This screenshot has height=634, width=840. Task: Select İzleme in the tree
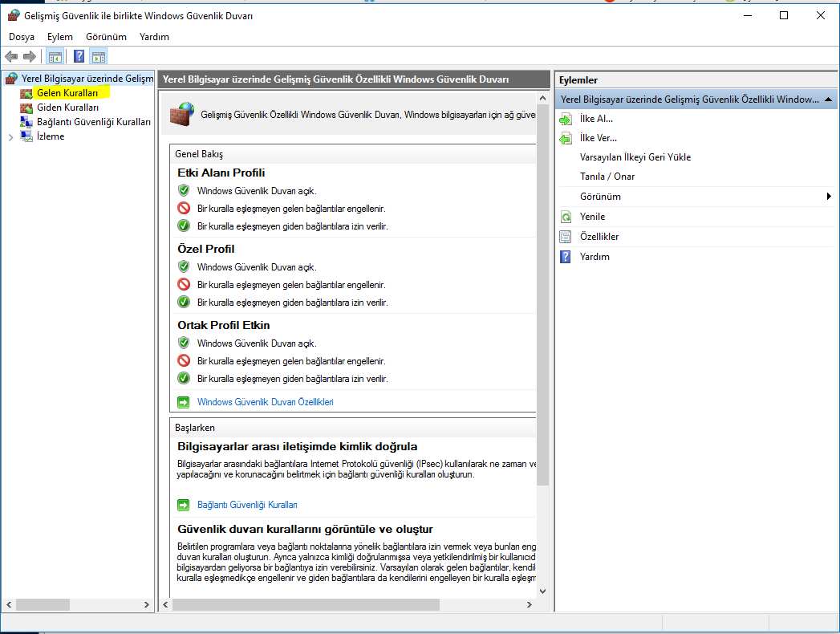(51, 136)
